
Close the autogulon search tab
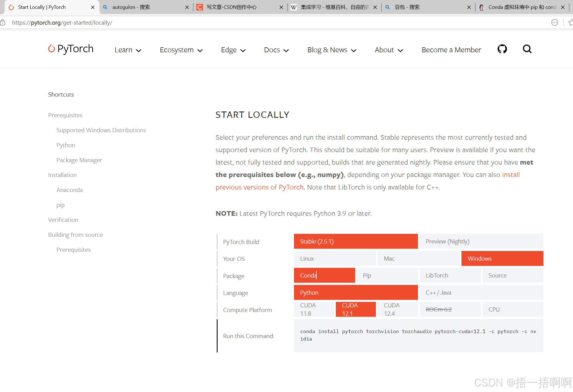click(187, 7)
